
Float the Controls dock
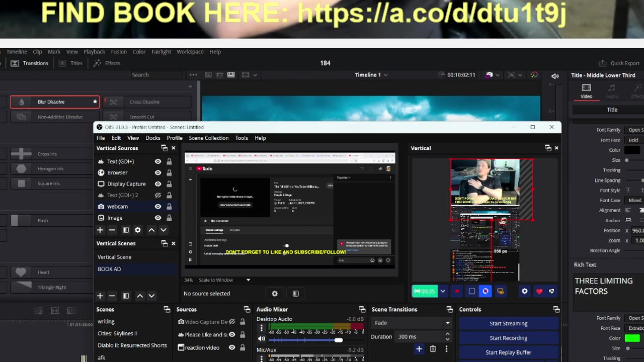556,309
